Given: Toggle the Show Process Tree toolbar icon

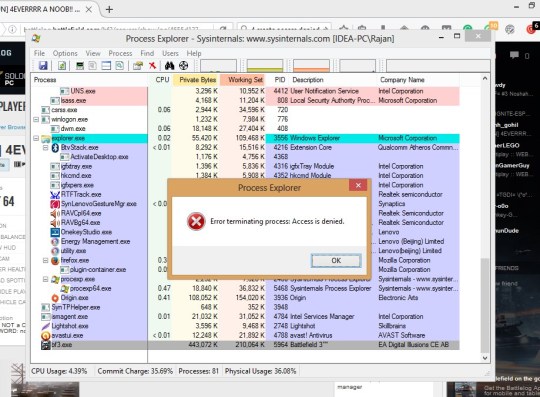Looking at the screenshot, I should click(92, 65).
